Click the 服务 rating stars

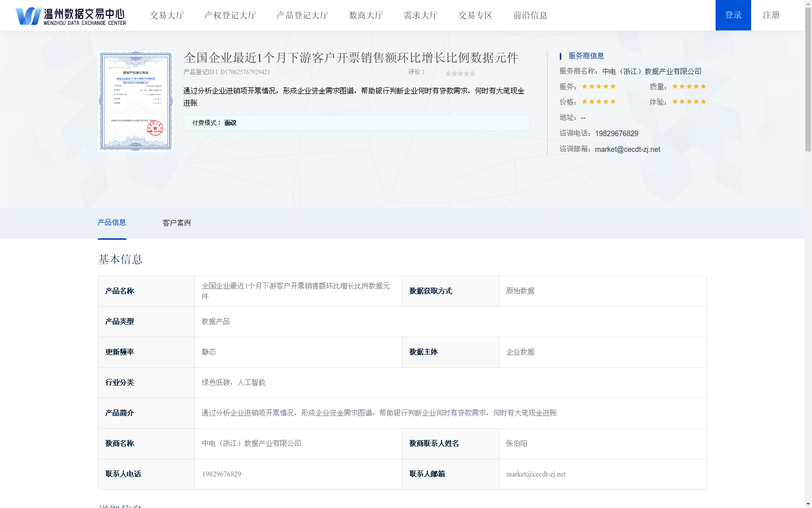[599, 86]
